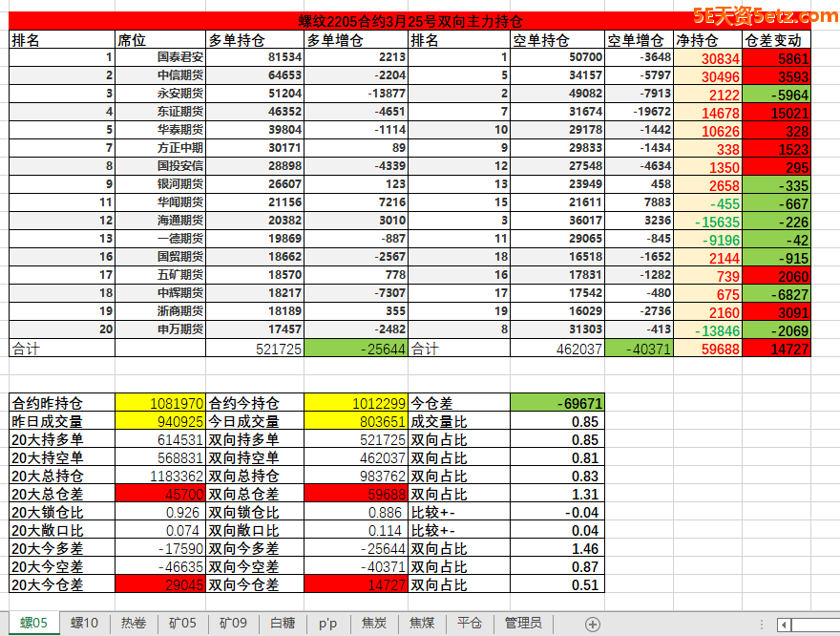Click horizontal scrollbar left arrow
The width and height of the screenshot is (840, 636).
pos(784,625)
